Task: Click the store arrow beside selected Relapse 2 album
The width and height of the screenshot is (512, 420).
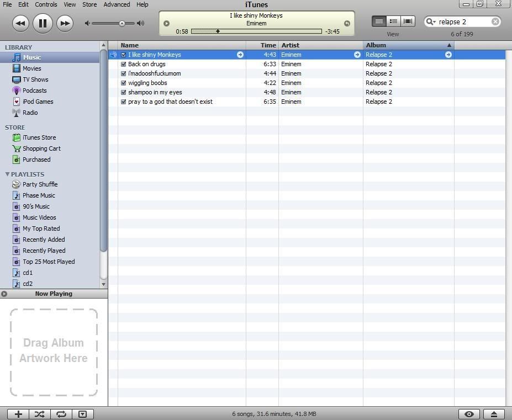Action: (x=448, y=55)
